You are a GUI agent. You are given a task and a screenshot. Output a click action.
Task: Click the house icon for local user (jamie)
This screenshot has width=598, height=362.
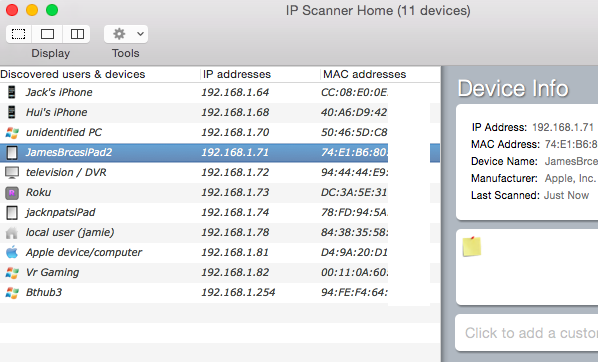click(x=12, y=232)
